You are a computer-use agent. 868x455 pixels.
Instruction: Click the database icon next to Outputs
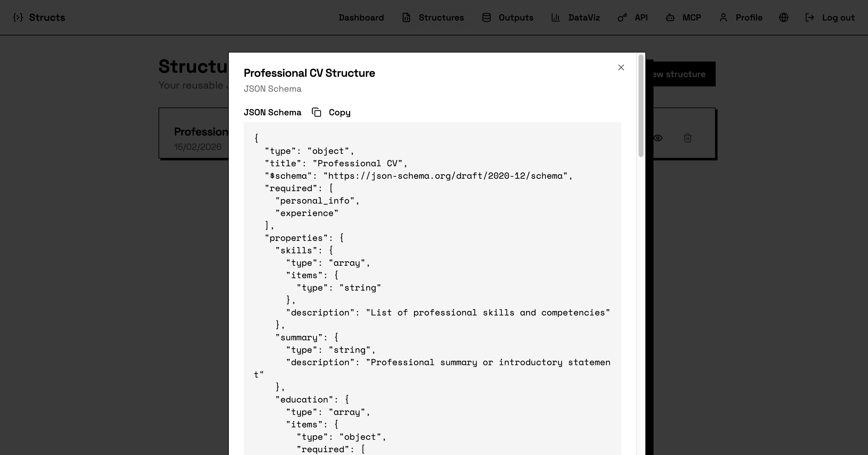(x=486, y=17)
